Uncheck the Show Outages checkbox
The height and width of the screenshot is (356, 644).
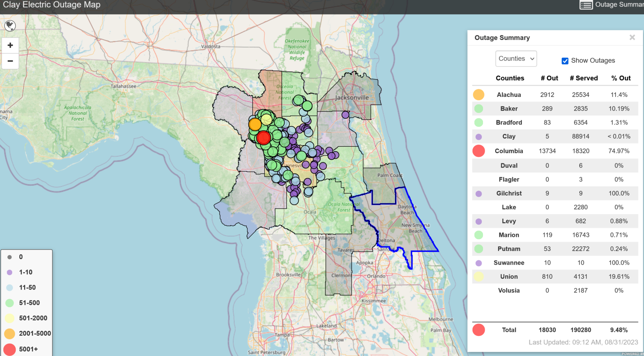[x=565, y=61]
